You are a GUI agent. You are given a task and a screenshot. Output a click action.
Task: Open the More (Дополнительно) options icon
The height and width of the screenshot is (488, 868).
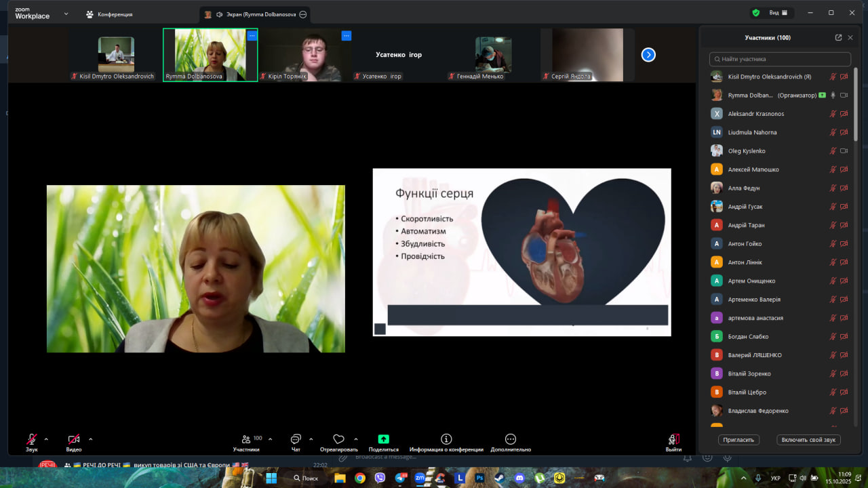tap(511, 439)
